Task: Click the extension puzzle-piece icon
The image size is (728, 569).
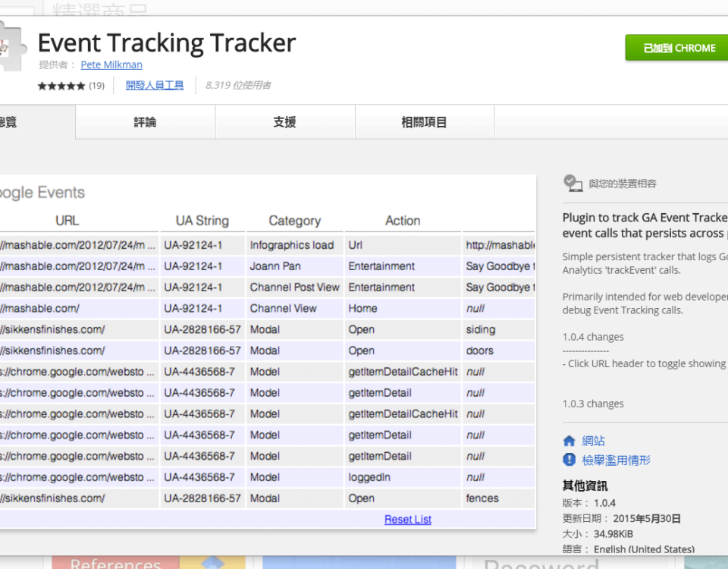Action: 11,48
